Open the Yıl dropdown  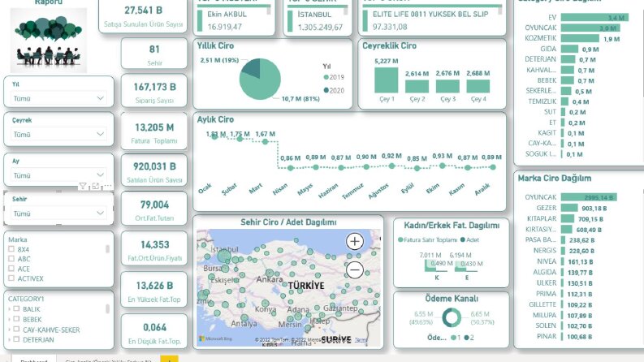coord(58,98)
